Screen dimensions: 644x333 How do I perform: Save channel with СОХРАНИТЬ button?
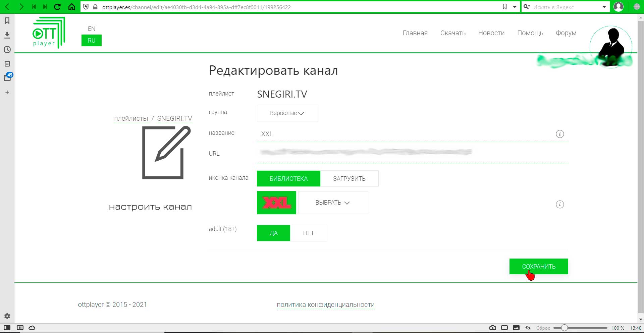(539, 266)
